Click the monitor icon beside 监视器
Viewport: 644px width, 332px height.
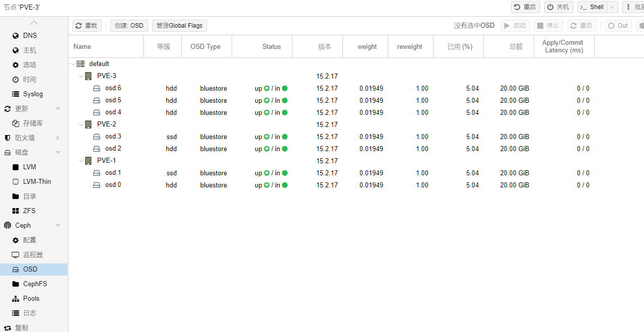tap(16, 255)
